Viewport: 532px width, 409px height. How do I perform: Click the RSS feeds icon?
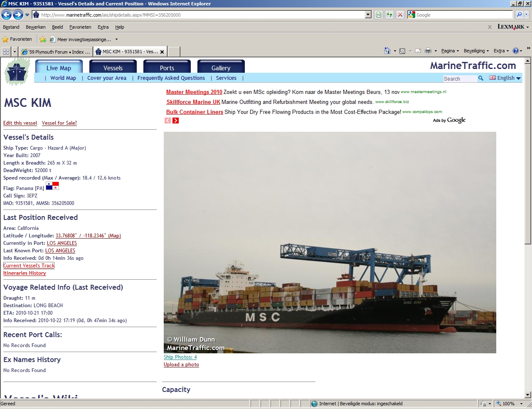click(402, 51)
